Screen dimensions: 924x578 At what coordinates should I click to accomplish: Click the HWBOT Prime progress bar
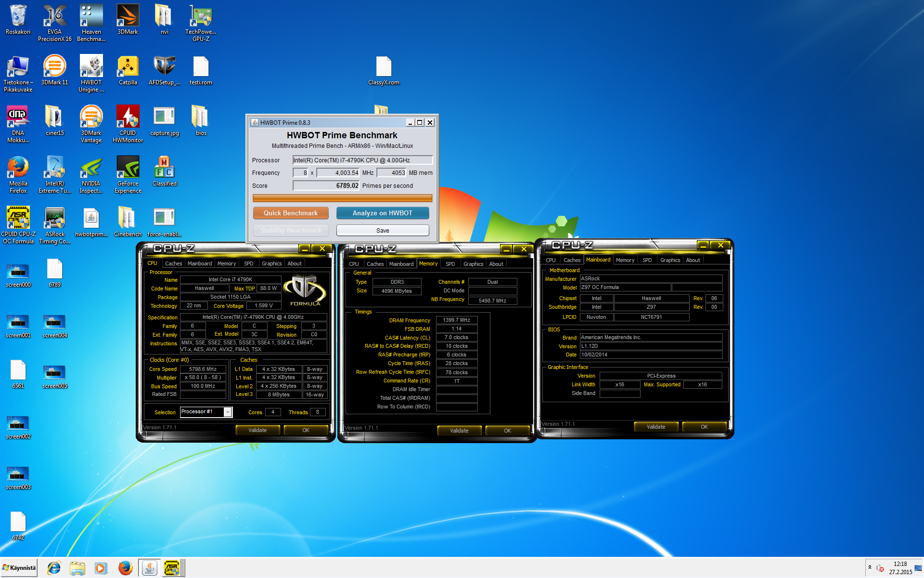click(x=342, y=198)
